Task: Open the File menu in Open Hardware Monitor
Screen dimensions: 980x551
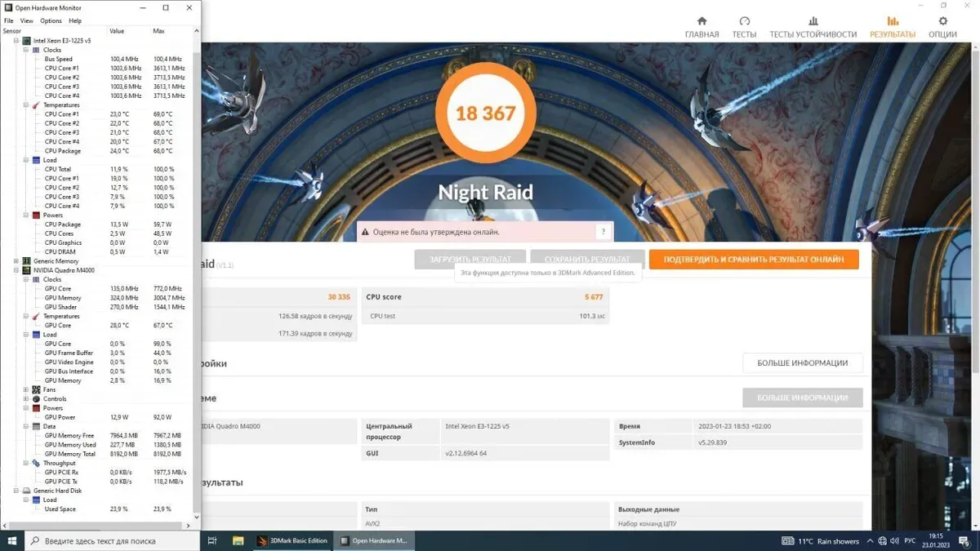Action: click(9, 20)
